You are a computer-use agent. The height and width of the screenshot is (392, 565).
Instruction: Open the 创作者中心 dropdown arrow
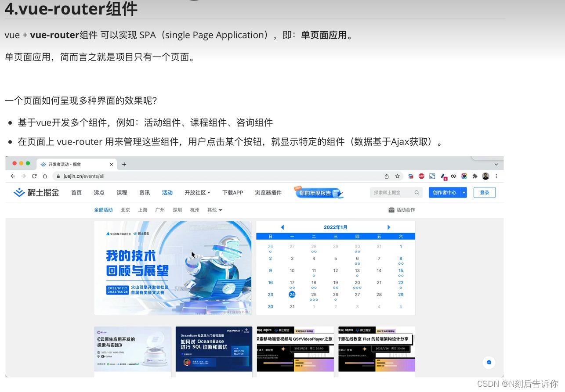click(x=464, y=192)
